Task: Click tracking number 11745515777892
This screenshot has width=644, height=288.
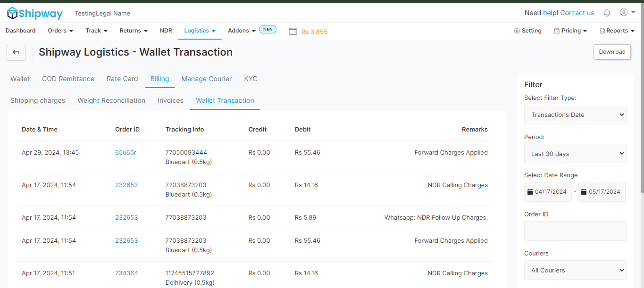Action: click(190, 273)
